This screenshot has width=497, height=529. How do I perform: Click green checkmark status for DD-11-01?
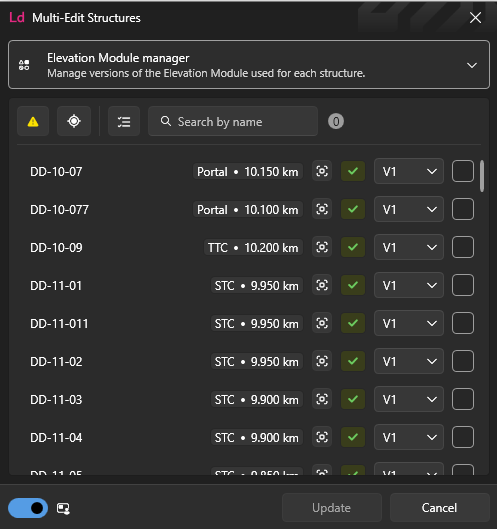point(353,285)
